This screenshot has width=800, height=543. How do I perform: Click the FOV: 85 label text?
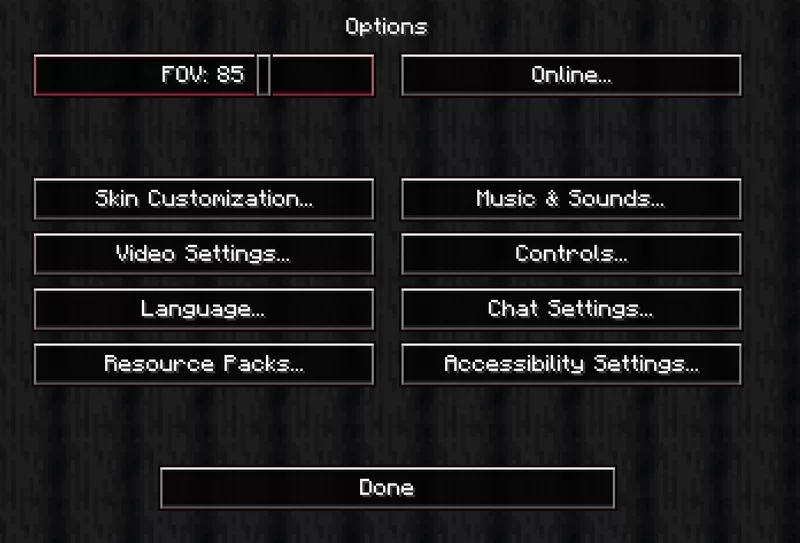pos(203,75)
